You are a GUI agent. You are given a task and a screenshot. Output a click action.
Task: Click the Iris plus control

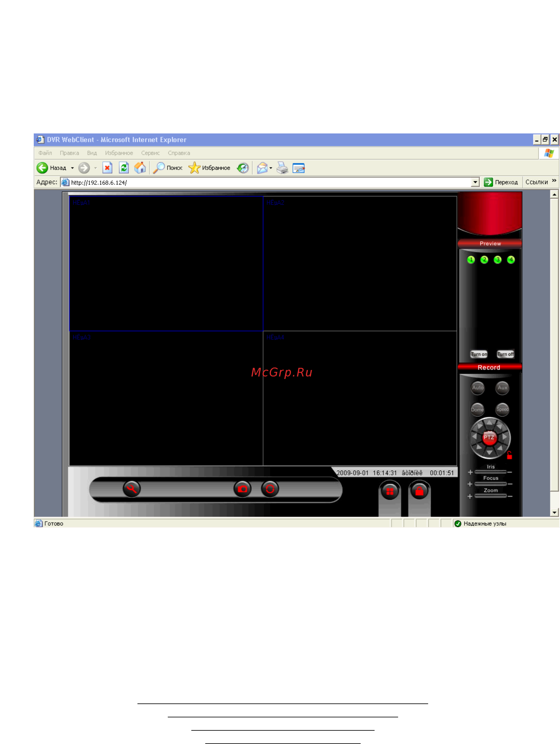tap(470, 472)
